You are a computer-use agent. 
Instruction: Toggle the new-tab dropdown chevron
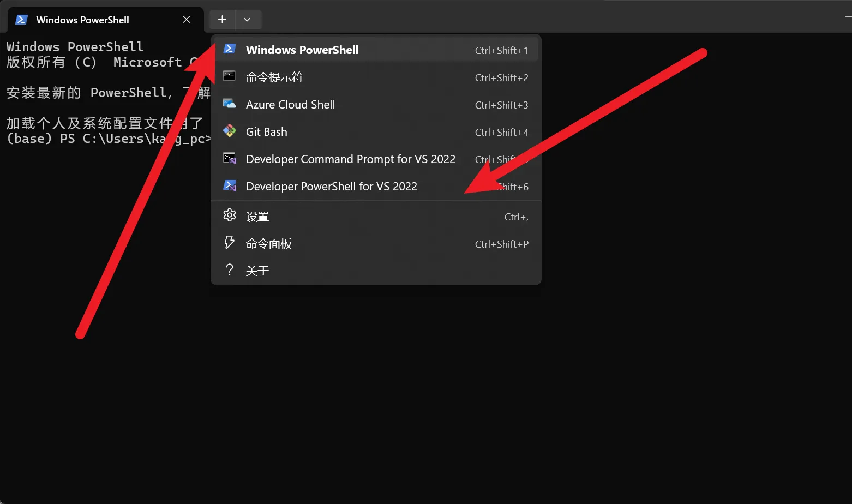pyautogui.click(x=247, y=20)
